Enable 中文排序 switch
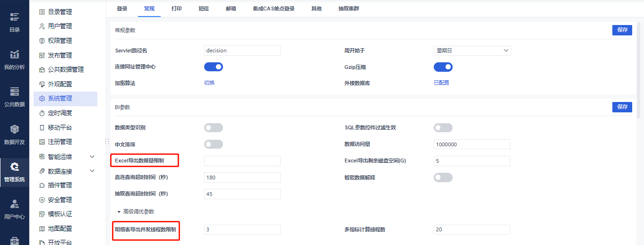 click(213, 144)
